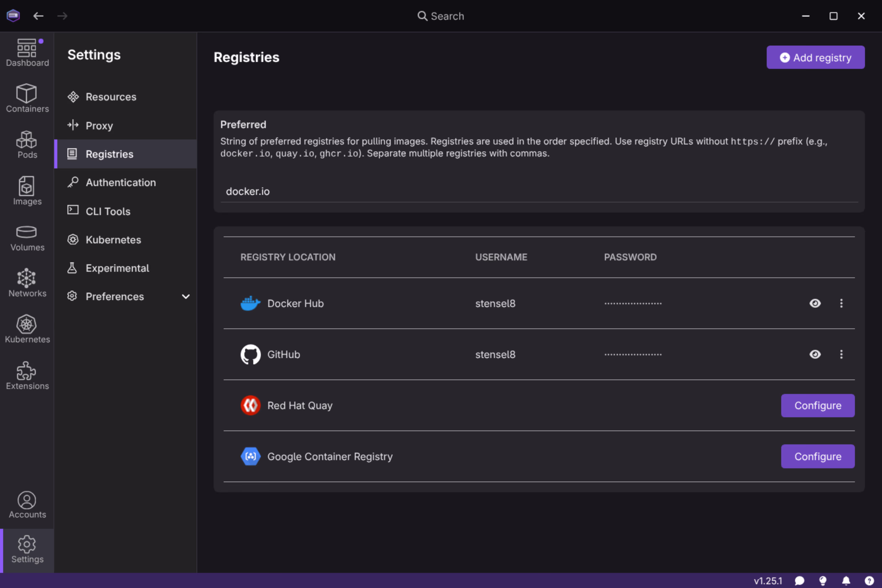The width and height of the screenshot is (882, 588).
Task: Open kebab menu for GitHub row
Action: click(x=841, y=354)
